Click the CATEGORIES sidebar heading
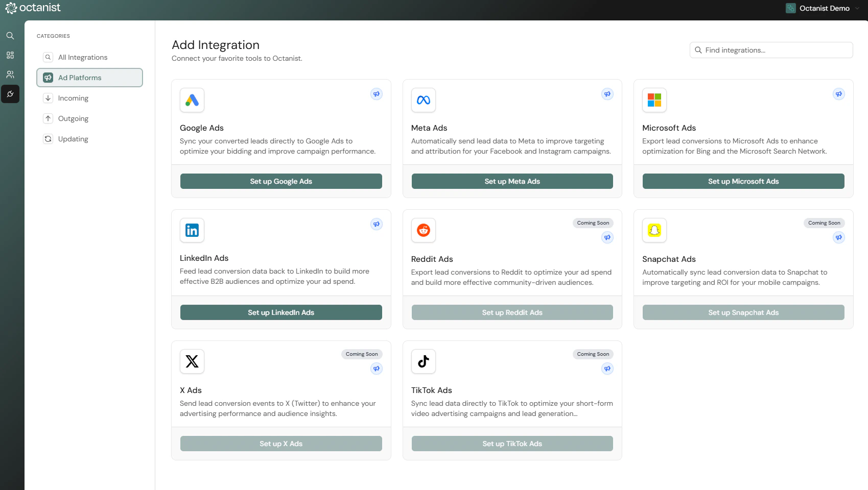 (x=53, y=36)
